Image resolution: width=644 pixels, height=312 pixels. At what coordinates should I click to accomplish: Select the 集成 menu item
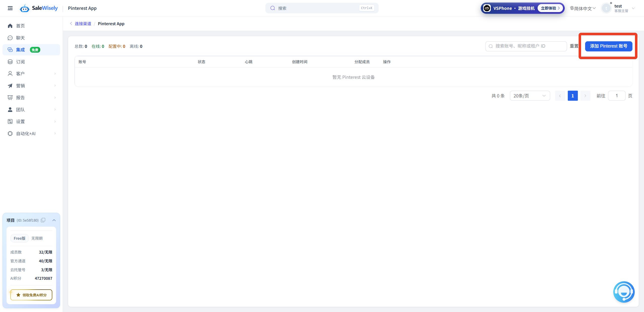coord(31,50)
